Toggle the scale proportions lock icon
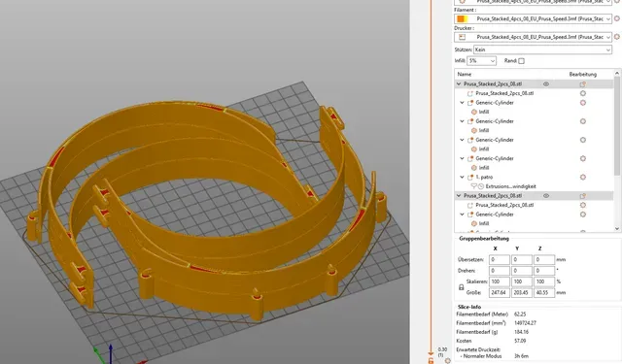The height and width of the screenshot is (364, 622). point(462,287)
